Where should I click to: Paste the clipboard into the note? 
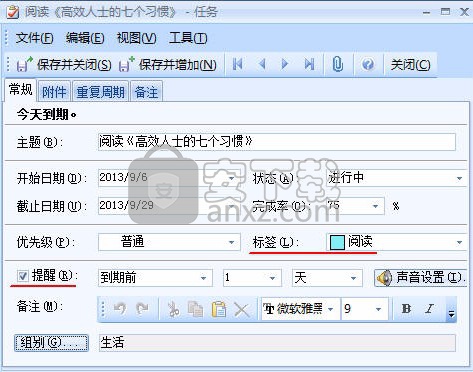click(x=219, y=309)
